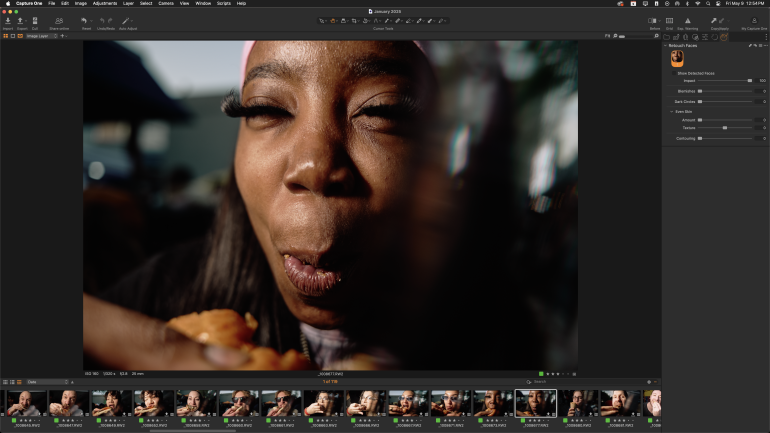Image resolution: width=770 pixels, height=433 pixels.
Task: Open macOS Spotlight search icon
Action: click(x=708, y=3)
